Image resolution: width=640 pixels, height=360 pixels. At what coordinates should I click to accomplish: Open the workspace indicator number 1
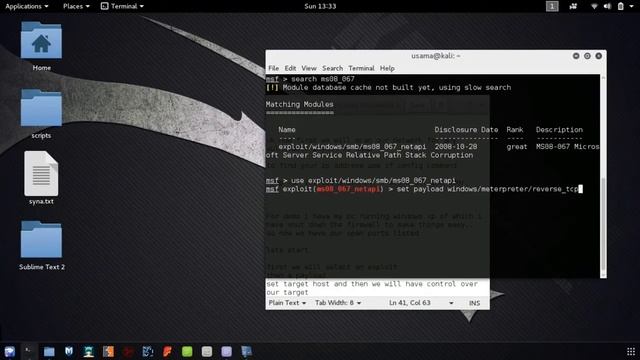click(552, 6)
